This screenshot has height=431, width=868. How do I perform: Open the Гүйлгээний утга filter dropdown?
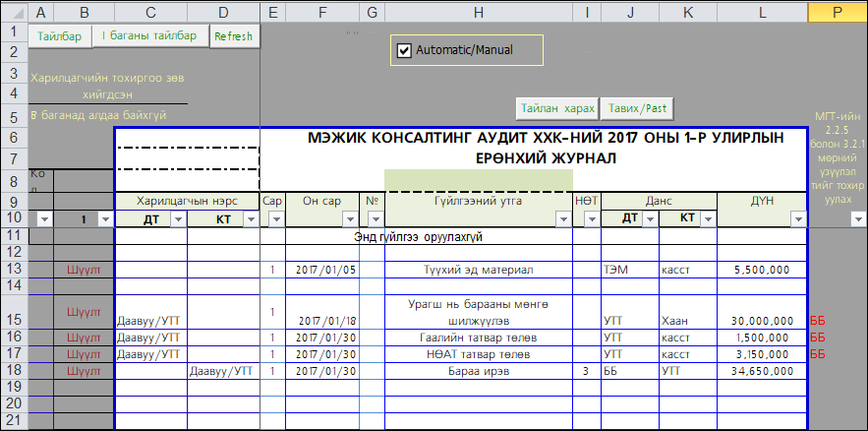(563, 219)
